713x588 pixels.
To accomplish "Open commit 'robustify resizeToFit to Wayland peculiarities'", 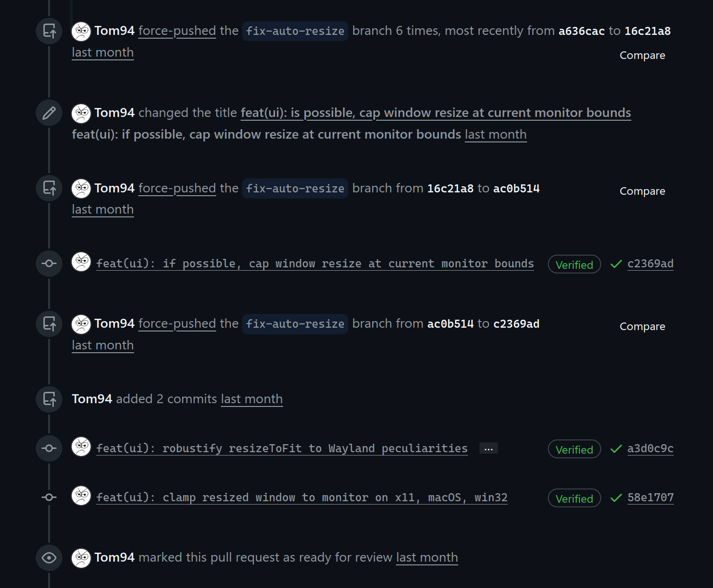I will tap(282, 448).
